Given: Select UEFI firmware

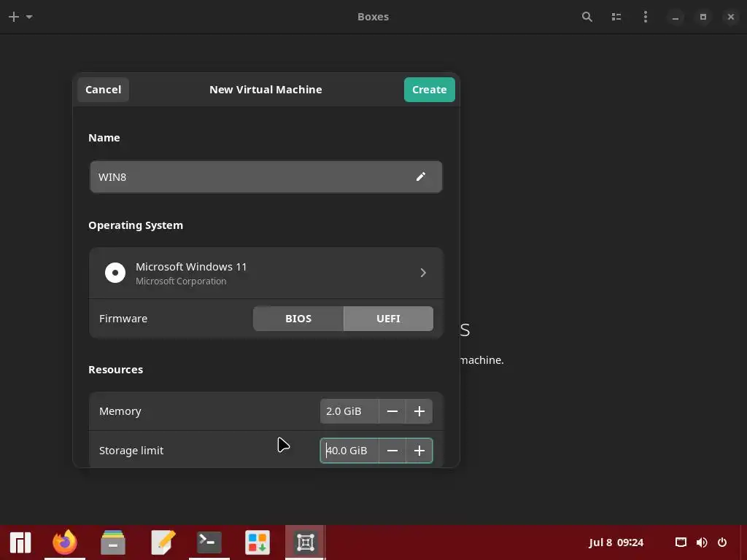Looking at the screenshot, I should point(388,319).
